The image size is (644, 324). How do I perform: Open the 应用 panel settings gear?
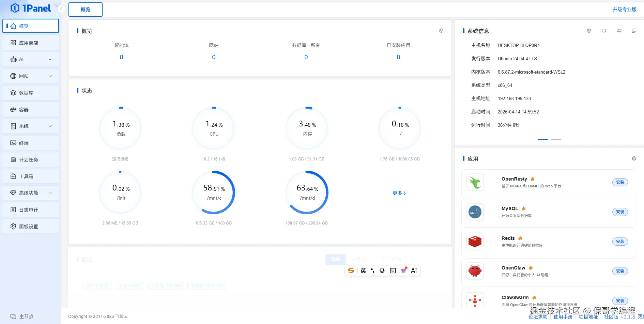tap(634, 158)
